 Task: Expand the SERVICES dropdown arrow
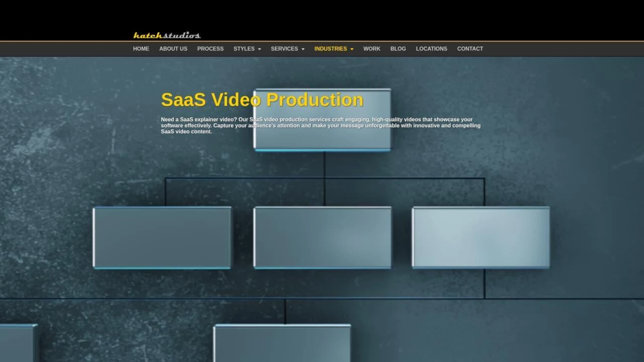303,49
